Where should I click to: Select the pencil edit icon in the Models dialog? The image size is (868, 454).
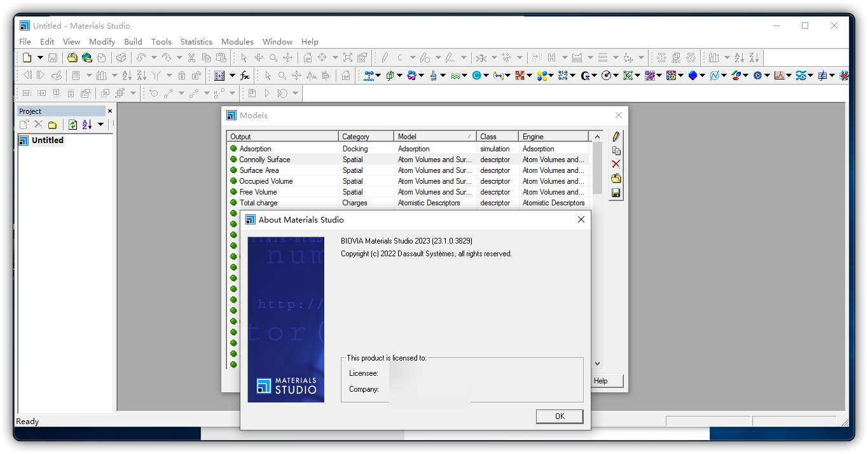click(x=616, y=135)
